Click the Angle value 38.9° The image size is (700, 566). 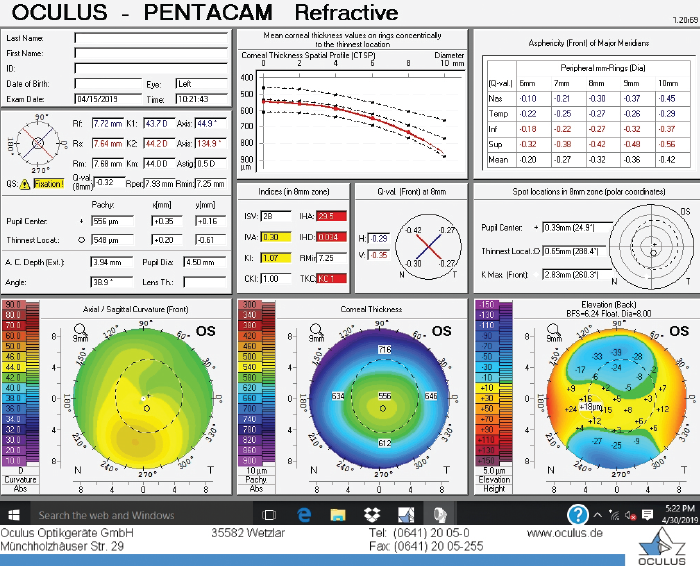pyautogui.click(x=112, y=282)
